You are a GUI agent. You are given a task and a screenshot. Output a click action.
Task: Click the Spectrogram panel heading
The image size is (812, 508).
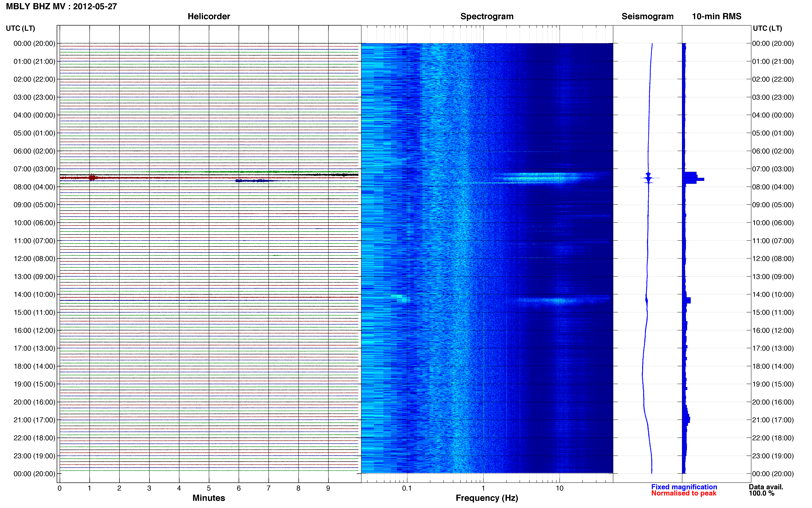click(487, 16)
